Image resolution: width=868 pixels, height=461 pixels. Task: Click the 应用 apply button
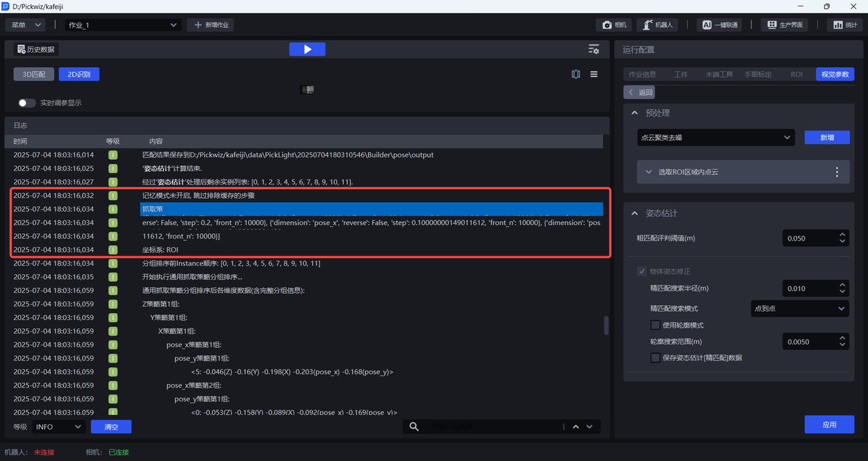[829, 424]
